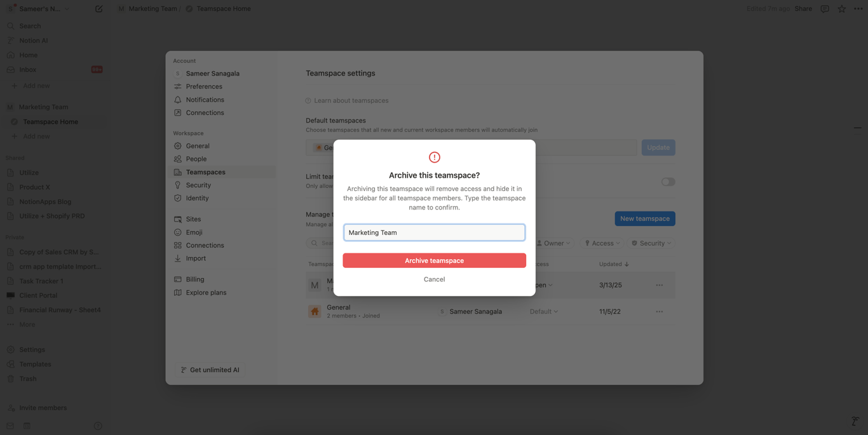
Task: Click the help question mark icon
Action: (98, 426)
